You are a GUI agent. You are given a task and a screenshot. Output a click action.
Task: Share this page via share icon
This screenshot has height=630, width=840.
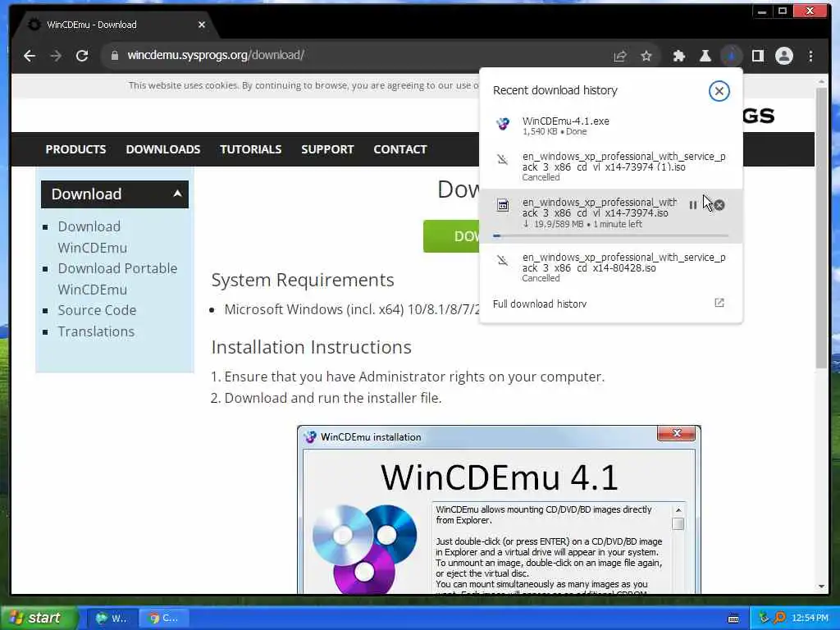[x=620, y=56]
